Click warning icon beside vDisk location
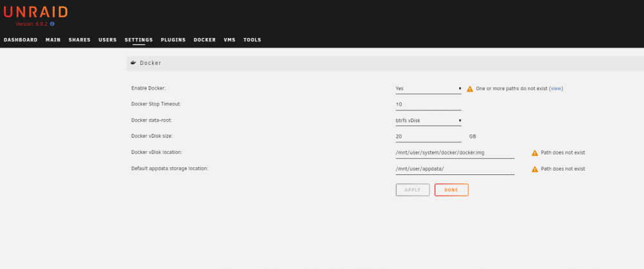 pos(535,153)
